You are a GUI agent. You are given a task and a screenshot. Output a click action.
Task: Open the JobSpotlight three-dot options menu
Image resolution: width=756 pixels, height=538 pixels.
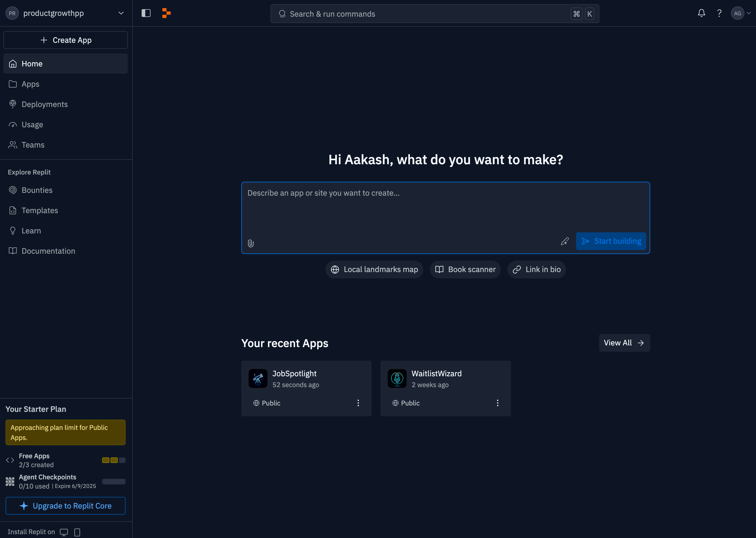[358, 403]
